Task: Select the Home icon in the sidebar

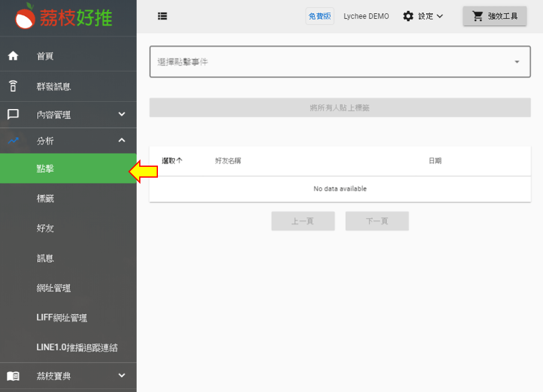Action: click(x=13, y=55)
